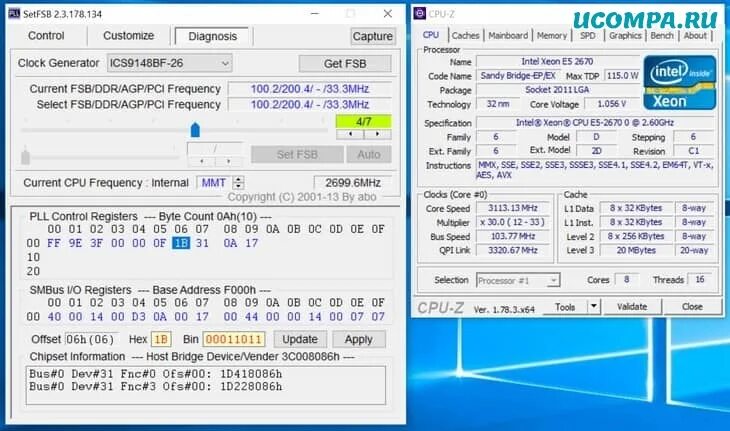The height and width of the screenshot is (431, 730).
Task: Minimize the SetFSB window
Action: (x=315, y=14)
